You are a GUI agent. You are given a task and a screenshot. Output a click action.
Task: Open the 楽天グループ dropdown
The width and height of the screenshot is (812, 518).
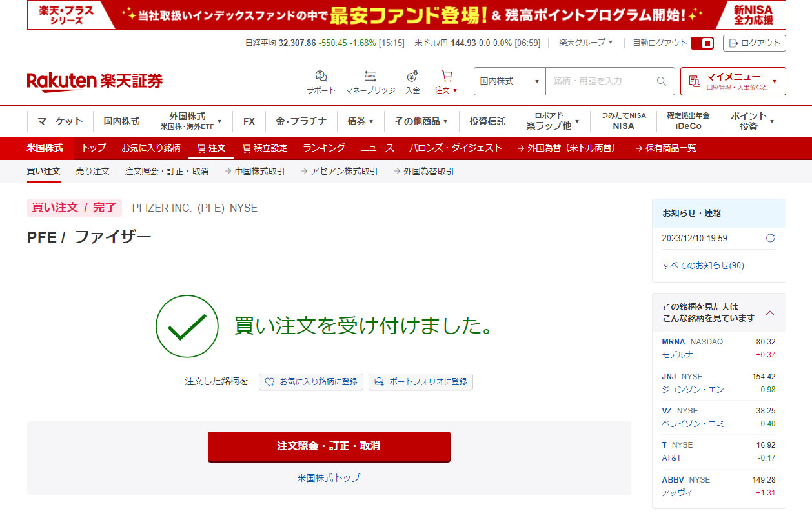[586, 43]
